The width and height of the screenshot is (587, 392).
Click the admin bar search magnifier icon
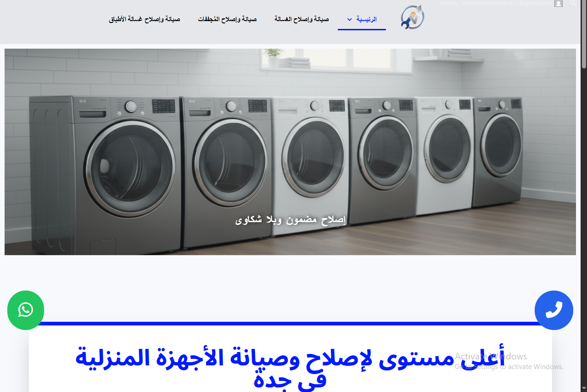tap(573, 3)
